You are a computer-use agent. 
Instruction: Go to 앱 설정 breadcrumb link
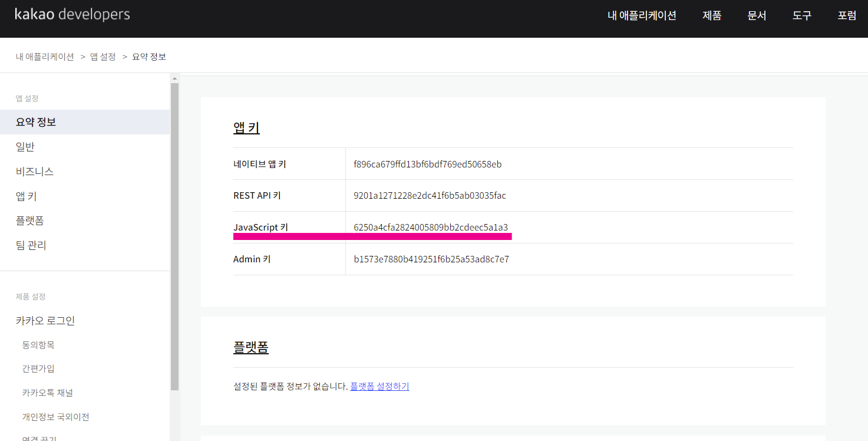103,57
